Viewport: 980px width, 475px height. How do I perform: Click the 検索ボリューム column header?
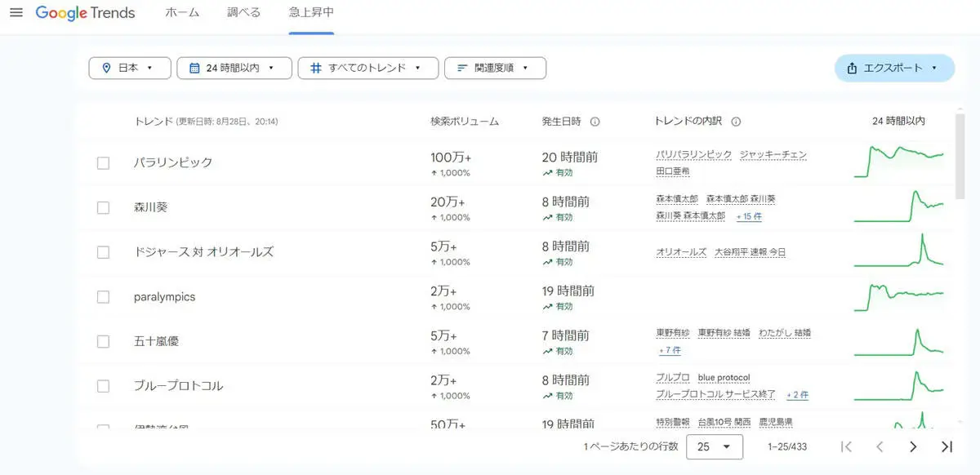[x=465, y=122]
